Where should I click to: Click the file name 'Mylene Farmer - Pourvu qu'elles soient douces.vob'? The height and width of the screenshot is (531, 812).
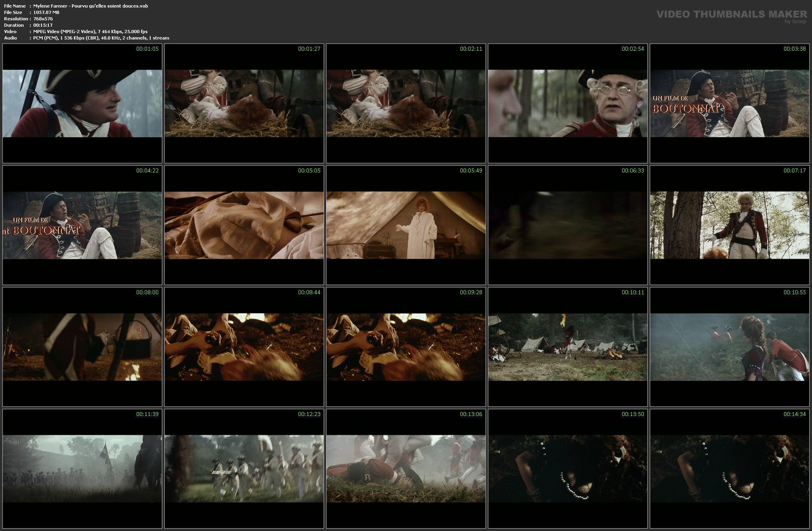click(91, 6)
